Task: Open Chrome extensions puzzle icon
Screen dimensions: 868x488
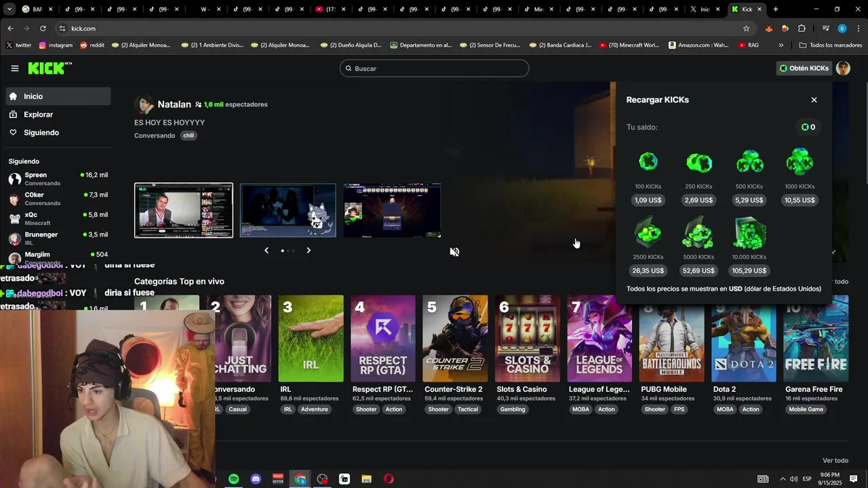Action: click(802, 28)
